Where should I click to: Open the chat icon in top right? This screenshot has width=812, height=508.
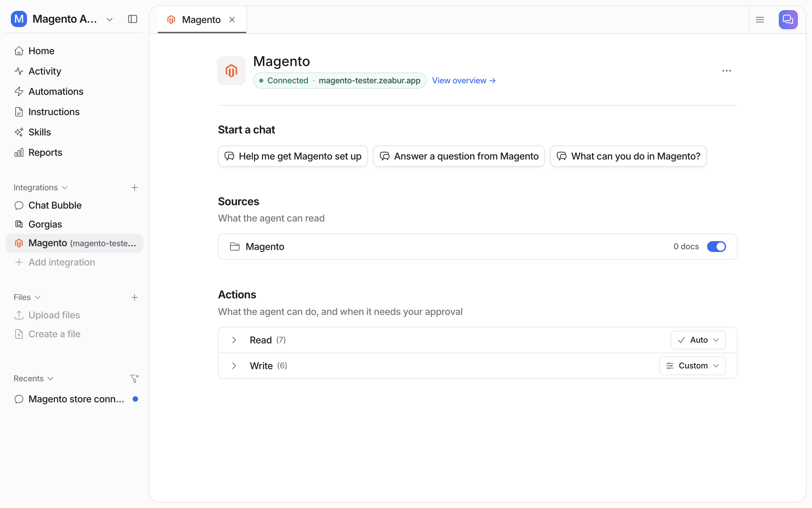[x=788, y=20]
